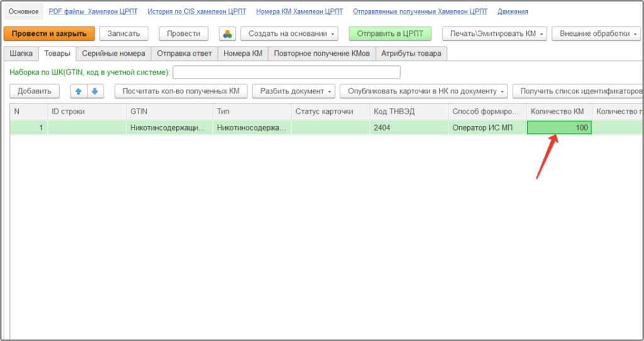The image size is (644, 341).
Task: Click the Записать button
Action: click(124, 34)
